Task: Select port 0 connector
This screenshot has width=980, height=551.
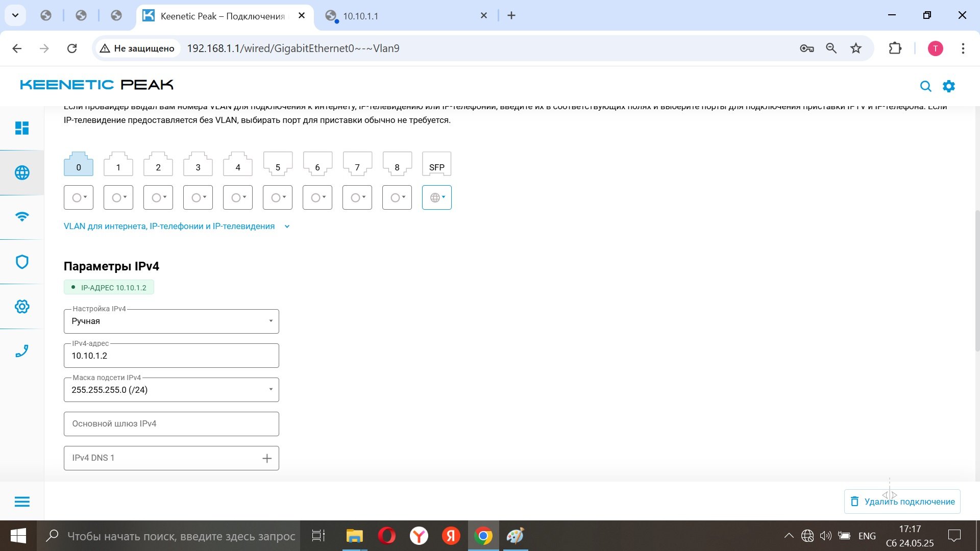Action: tap(79, 164)
